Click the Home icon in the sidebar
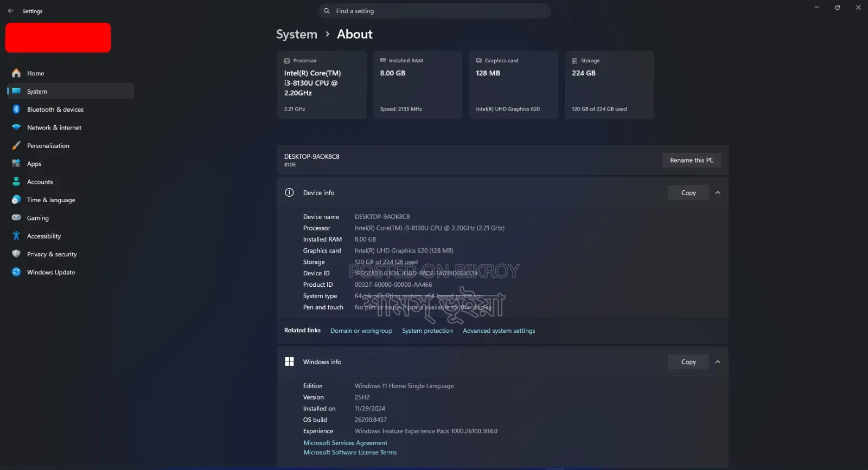This screenshot has width=868, height=470. point(16,73)
